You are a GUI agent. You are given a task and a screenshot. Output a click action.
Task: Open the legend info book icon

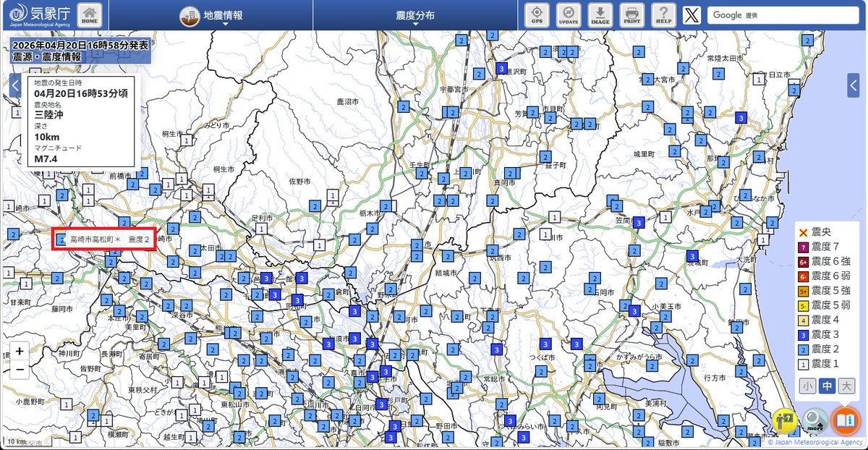pos(845,420)
